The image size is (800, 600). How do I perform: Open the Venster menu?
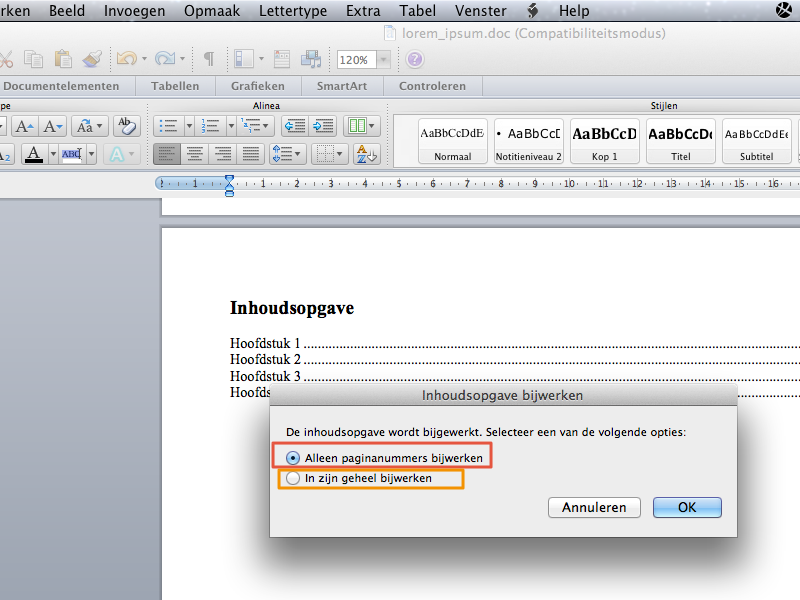pos(481,11)
